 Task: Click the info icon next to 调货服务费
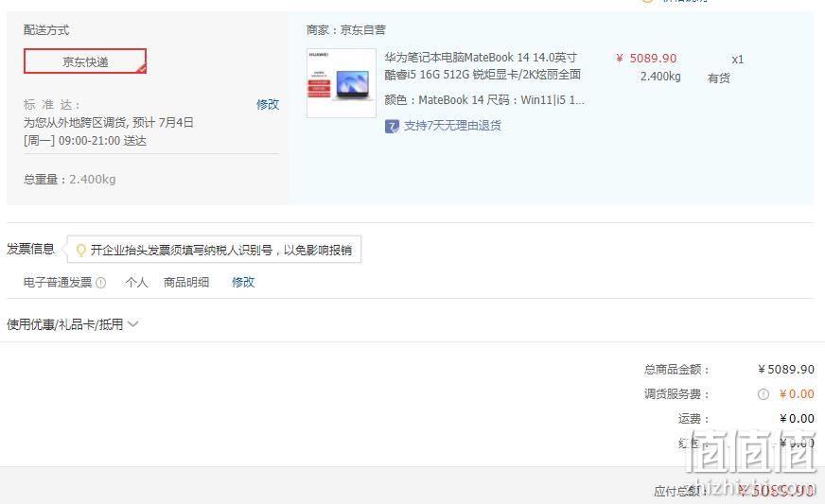click(x=763, y=394)
